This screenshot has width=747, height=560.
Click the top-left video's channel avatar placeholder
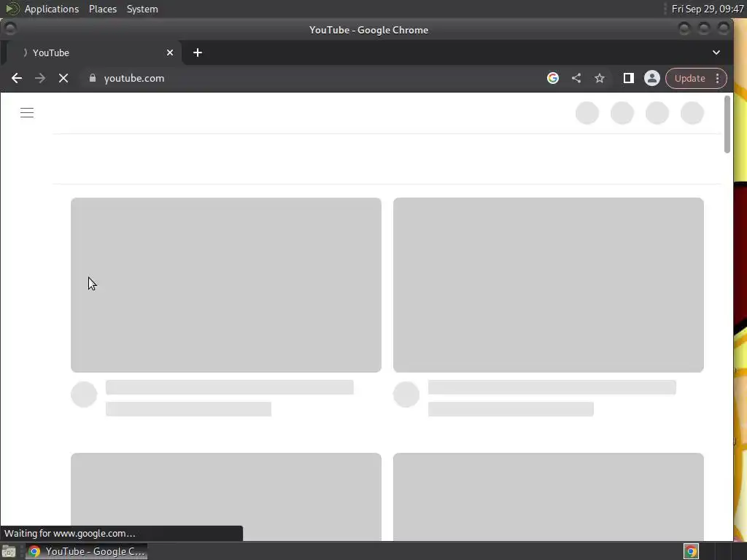coord(84,394)
